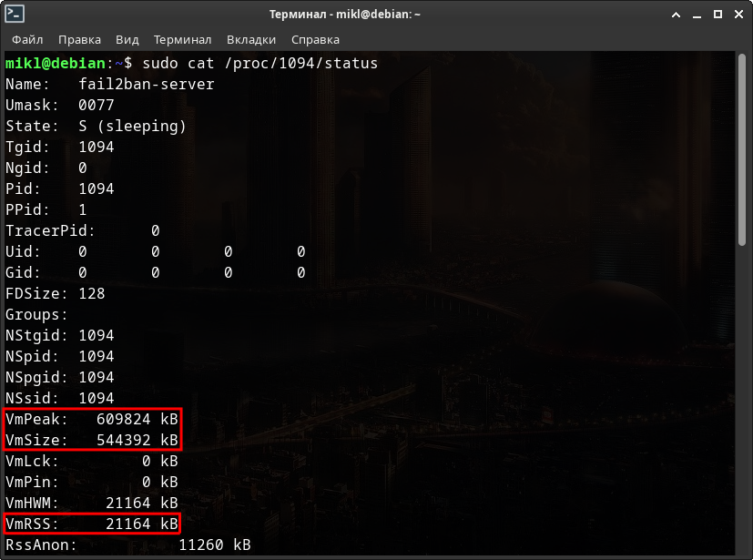This screenshot has height=560, width=753.
Task: Click the VmSize value 544392 kB
Action: (137, 440)
